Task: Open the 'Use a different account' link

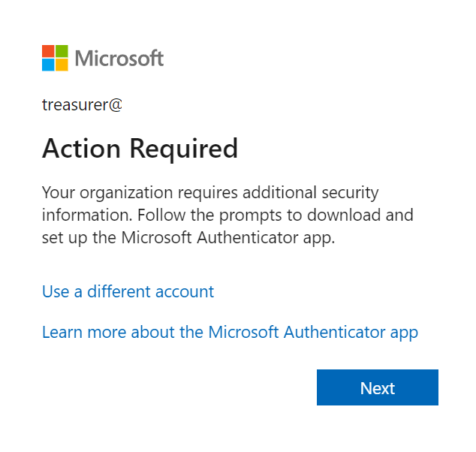Action: pyautogui.click(x=128, y=291)
